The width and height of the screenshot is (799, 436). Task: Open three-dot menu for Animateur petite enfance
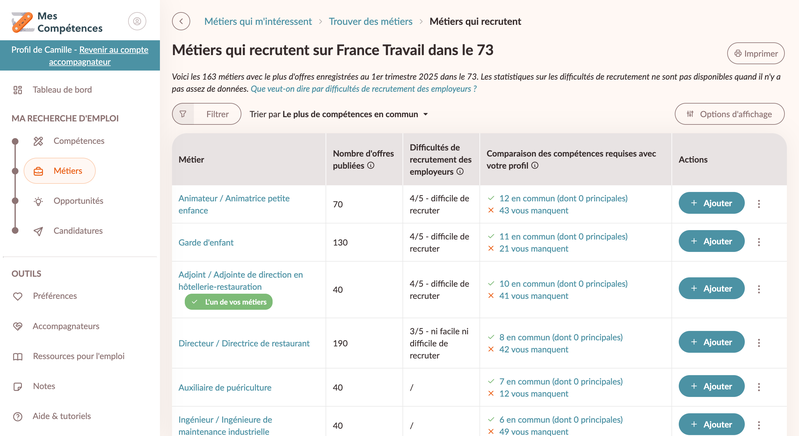click(759, 204)
